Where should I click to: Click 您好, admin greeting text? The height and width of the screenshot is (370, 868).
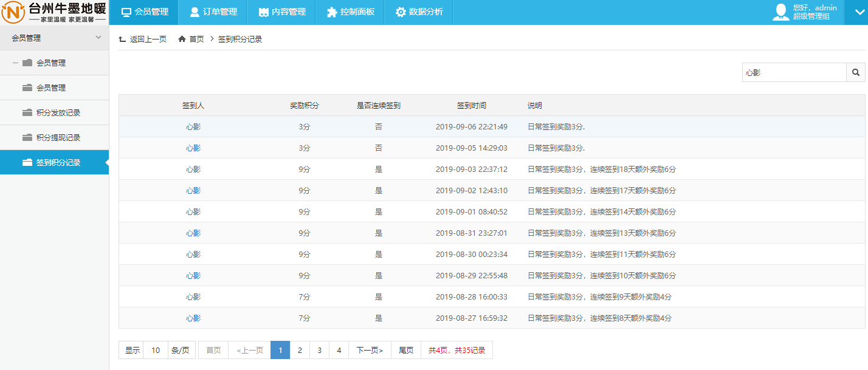(x=815, y=8)
